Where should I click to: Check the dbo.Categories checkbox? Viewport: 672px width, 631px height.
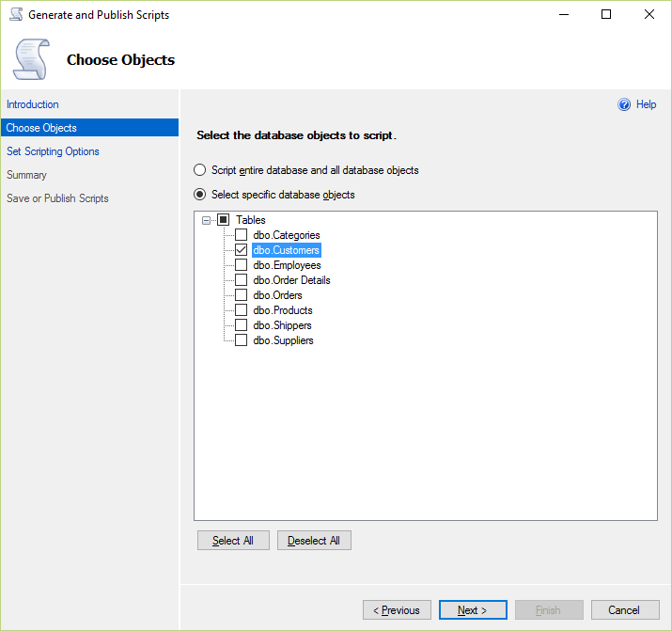(x=242, y=235)
